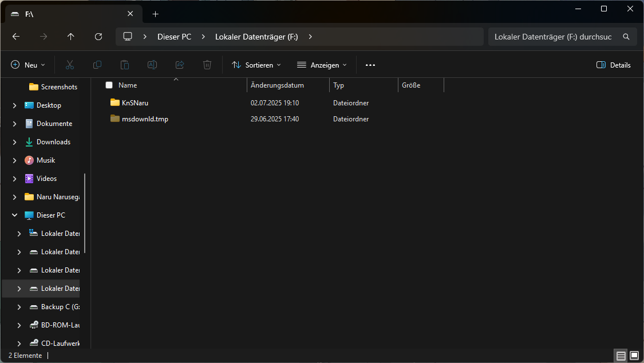Toggle the select-all checkbox above the file list
644x363 pixels.
[109, 85]
